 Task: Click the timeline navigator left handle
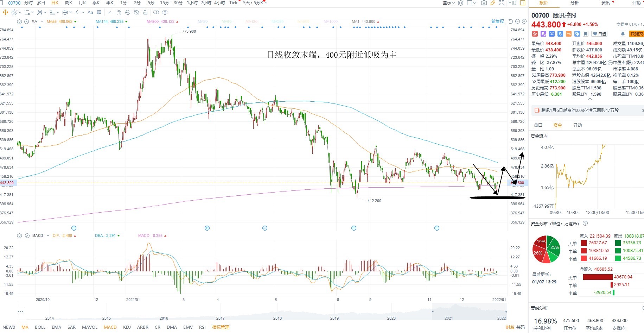pyautogui.click(x=433, y=312)
